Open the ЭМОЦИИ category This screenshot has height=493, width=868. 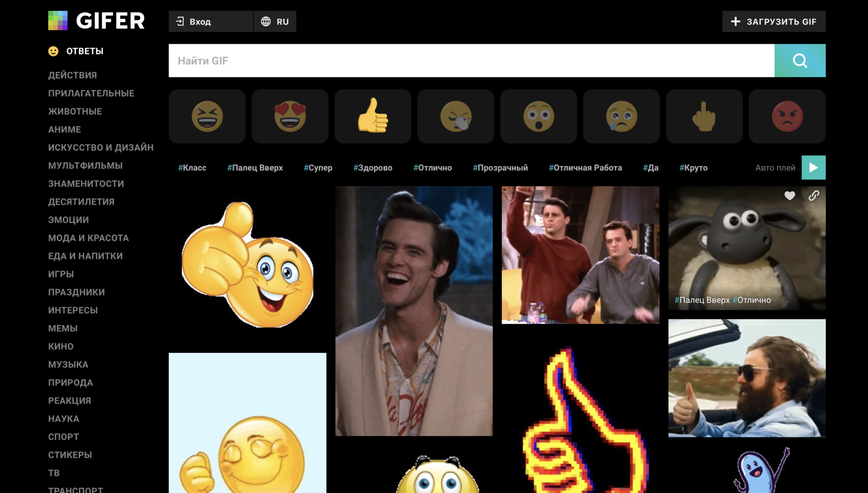68,220
